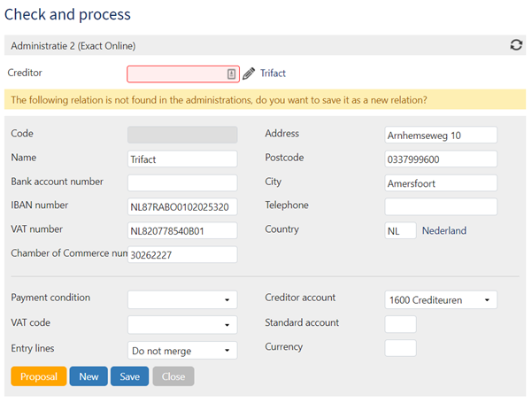
Task: Click the New button
Action: [x=89, y=376]
